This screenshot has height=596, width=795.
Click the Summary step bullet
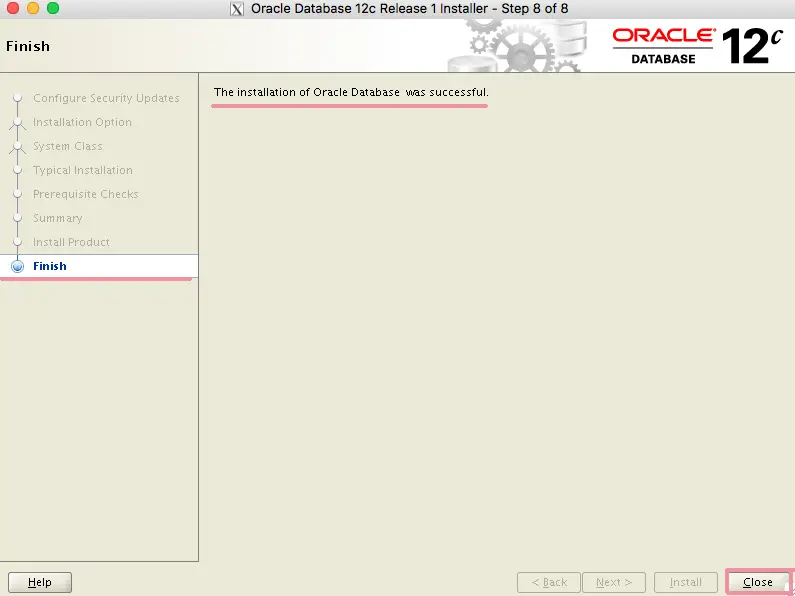click(x=18, y=218)
